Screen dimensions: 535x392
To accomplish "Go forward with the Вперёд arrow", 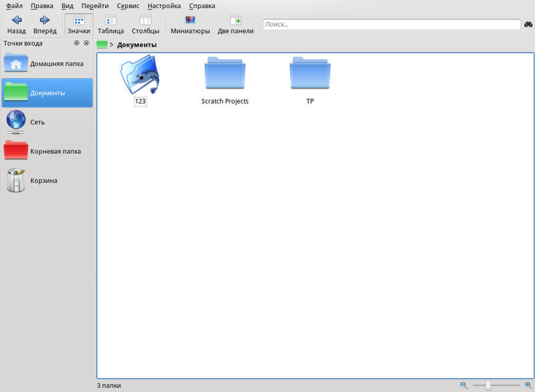I will [x=45, y=25].
